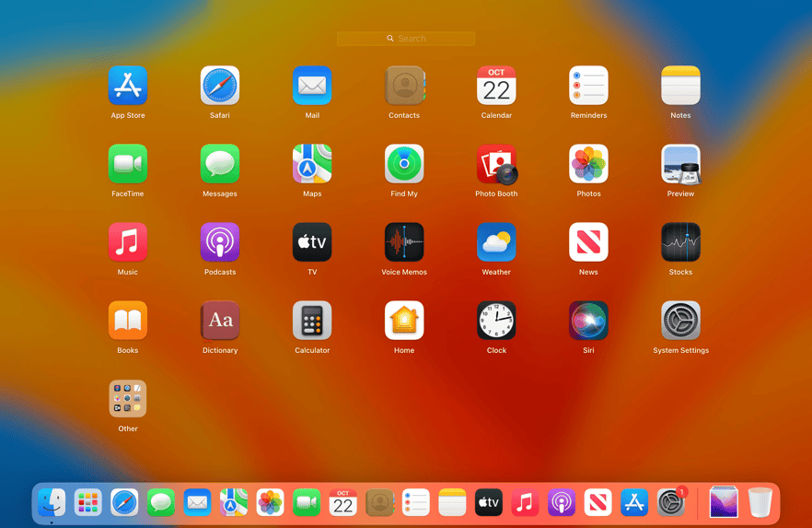The image size is (812, 528).
Task: Launch the Find My app
Action: click(x=404, y=164)
